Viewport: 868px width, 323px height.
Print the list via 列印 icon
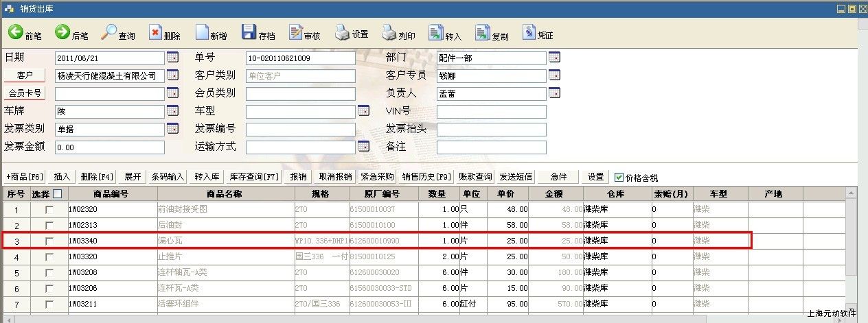click(389, 32)
